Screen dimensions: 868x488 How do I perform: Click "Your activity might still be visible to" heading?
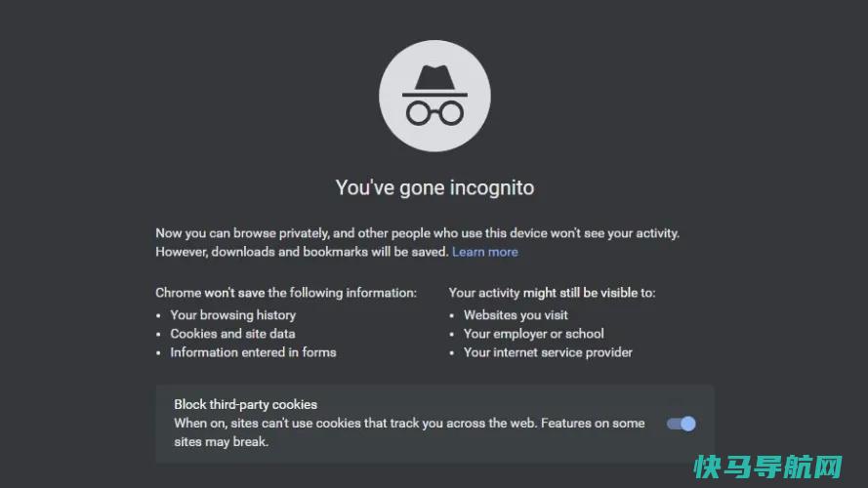[552, 293]
